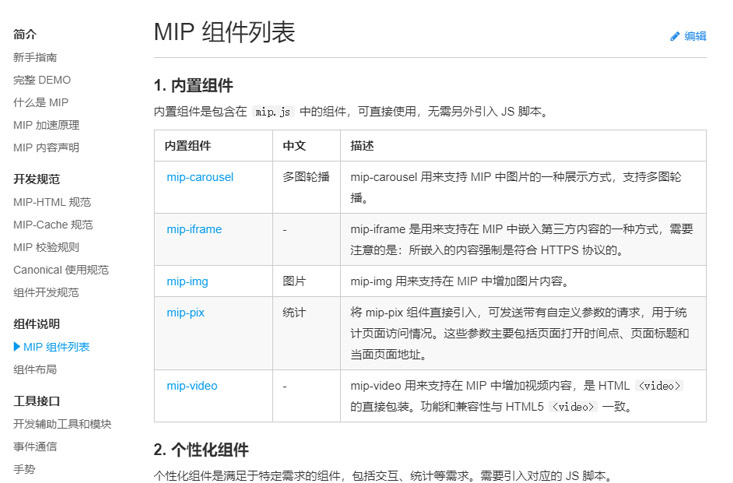Open the mip-img component link

(x=187, y=281)
